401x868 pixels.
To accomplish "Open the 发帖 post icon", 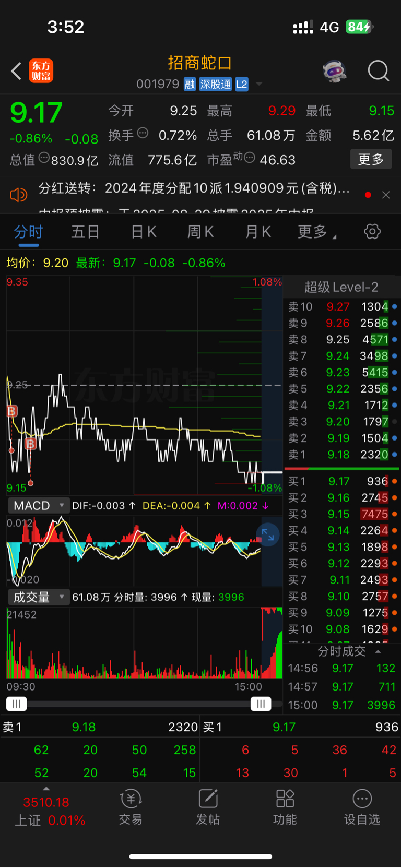I will point(208,807).
